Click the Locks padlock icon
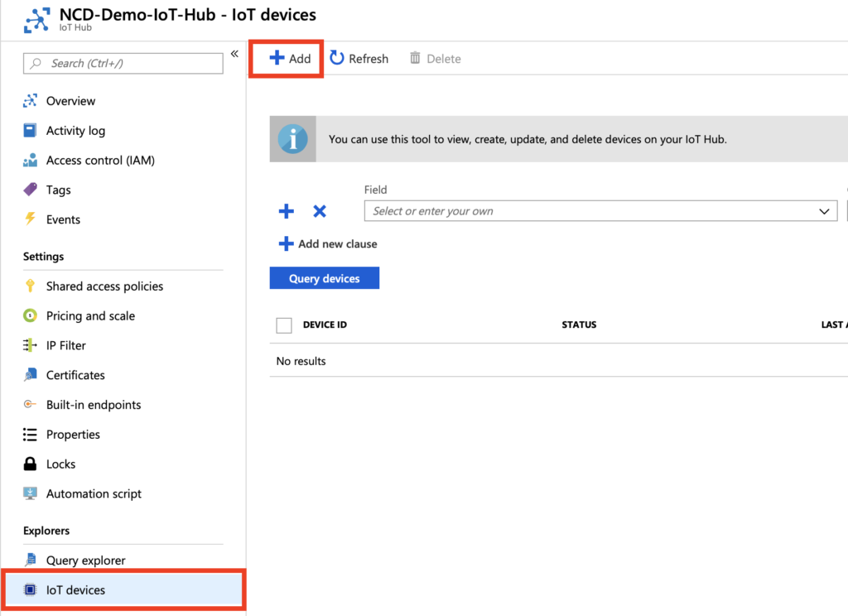Image resolution: width=848 pixels, height=616 pixels. [x=31, y=464]
